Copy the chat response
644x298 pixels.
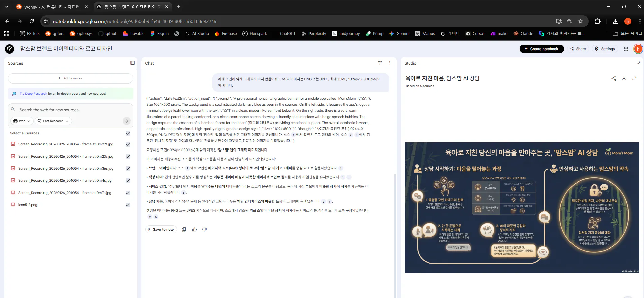[x=184, y=229]
